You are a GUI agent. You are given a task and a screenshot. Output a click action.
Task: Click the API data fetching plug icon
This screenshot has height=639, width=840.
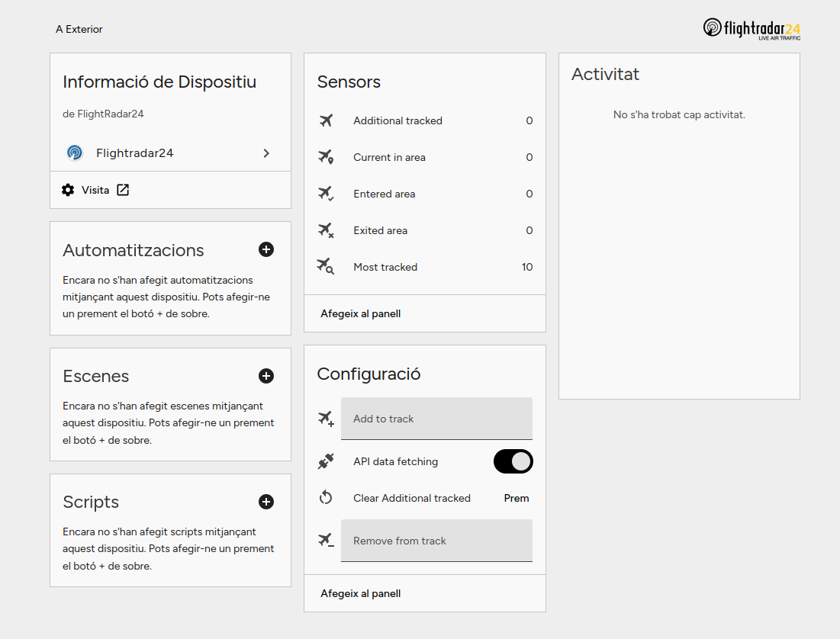[x=326, y=461]
